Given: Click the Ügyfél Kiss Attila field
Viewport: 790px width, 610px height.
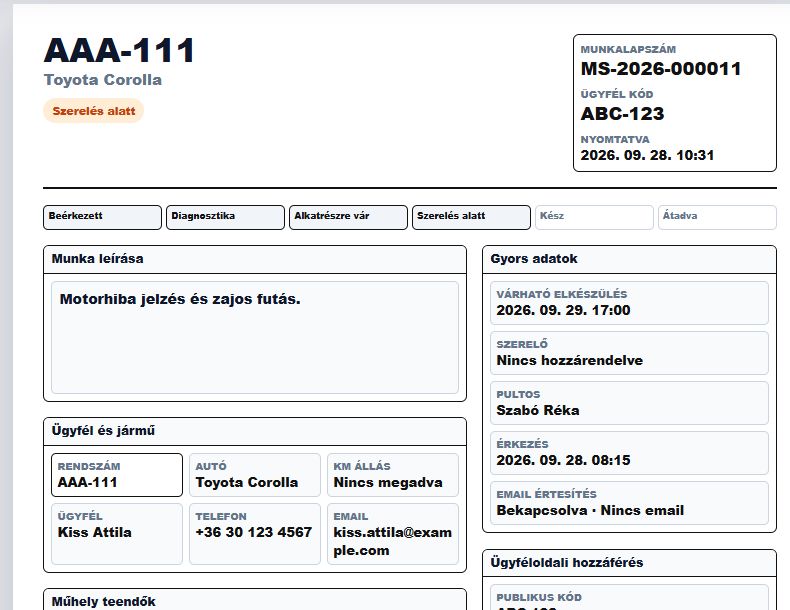Looking at the screenshot, I should (x=117, y=533).
